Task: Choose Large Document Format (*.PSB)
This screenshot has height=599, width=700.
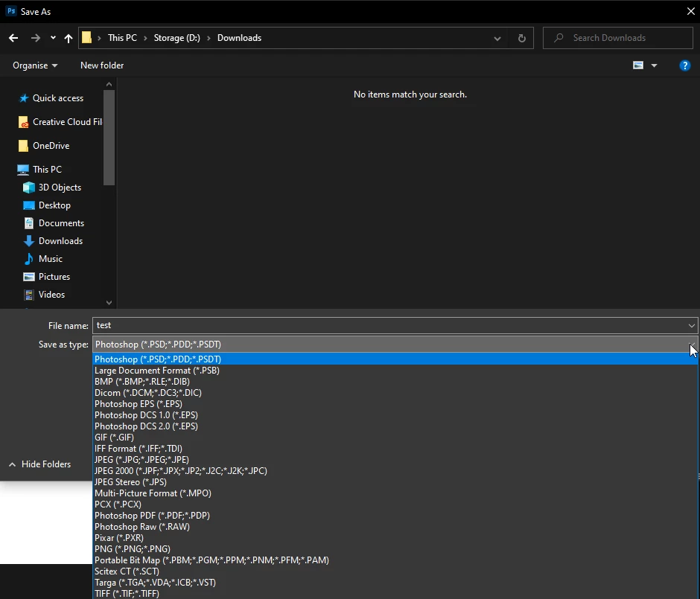Action: click(395, 371)
